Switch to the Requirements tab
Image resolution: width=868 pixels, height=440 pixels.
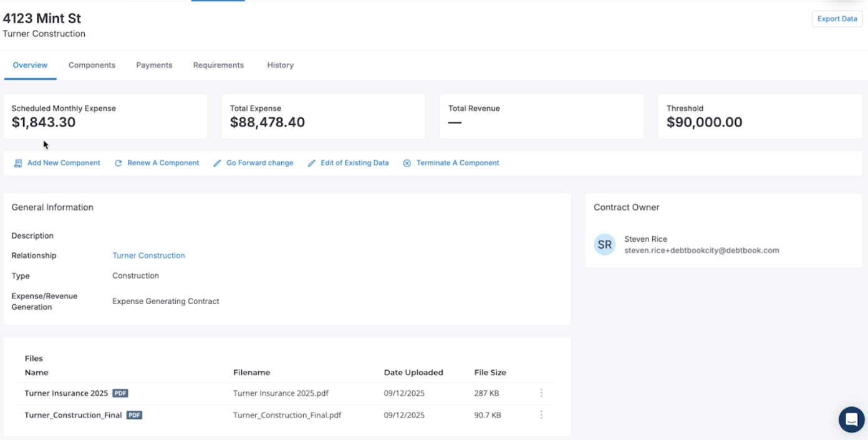218,65
